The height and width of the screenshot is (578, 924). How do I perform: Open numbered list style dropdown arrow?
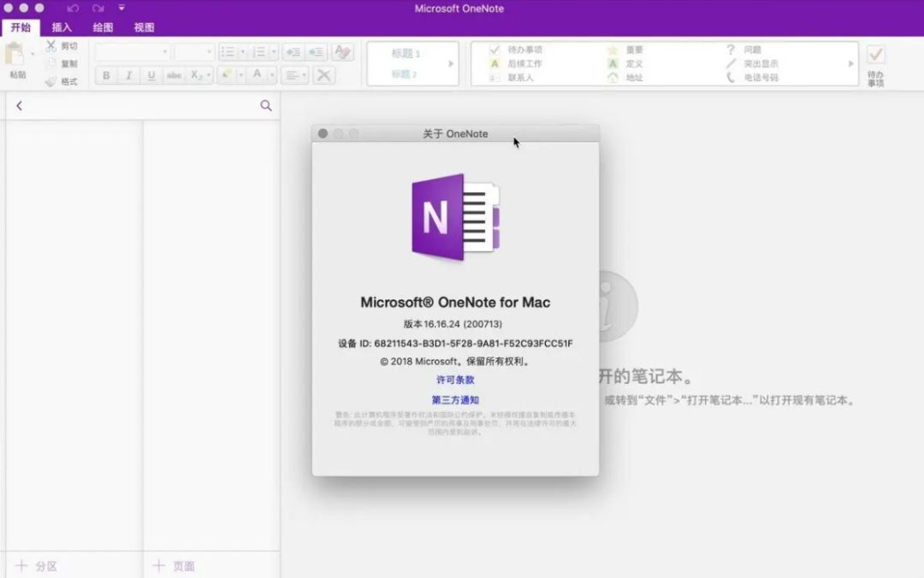pyautogui.click(x=274, y=52)
